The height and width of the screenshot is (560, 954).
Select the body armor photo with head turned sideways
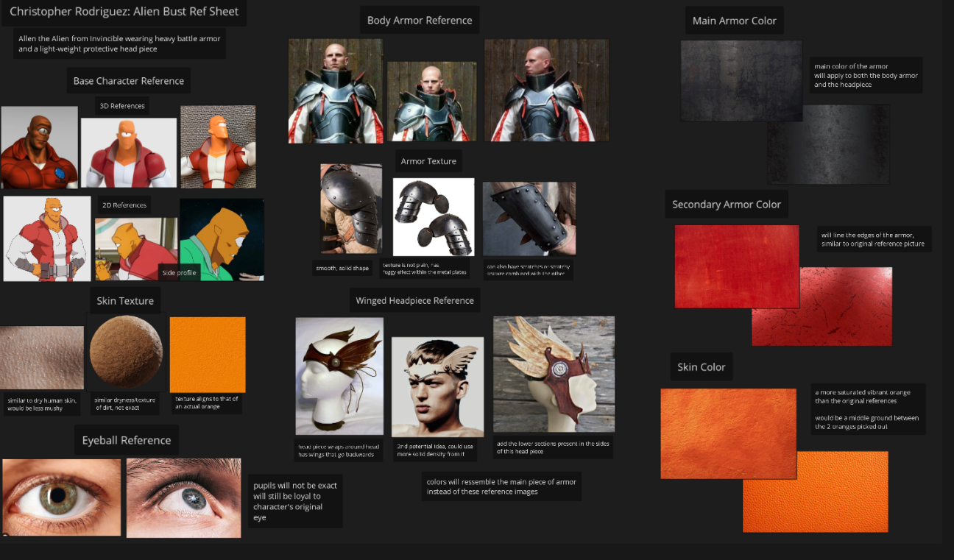tap(546, 90)
